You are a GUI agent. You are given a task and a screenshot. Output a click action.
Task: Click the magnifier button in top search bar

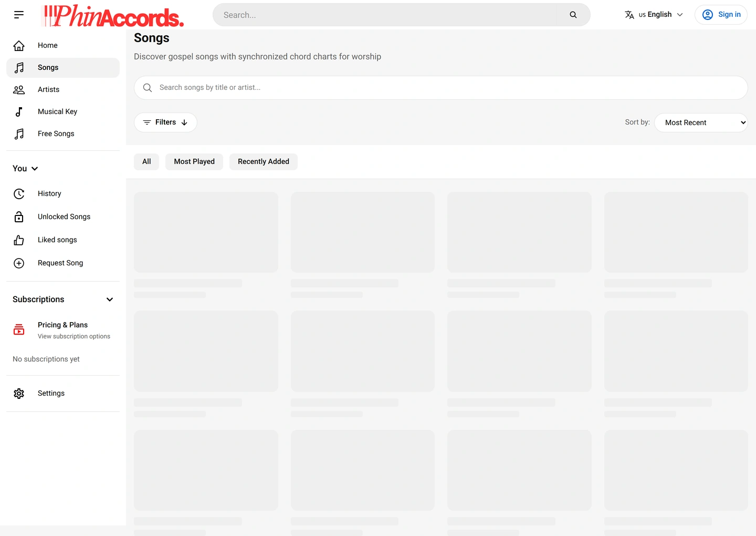(573, 15)
